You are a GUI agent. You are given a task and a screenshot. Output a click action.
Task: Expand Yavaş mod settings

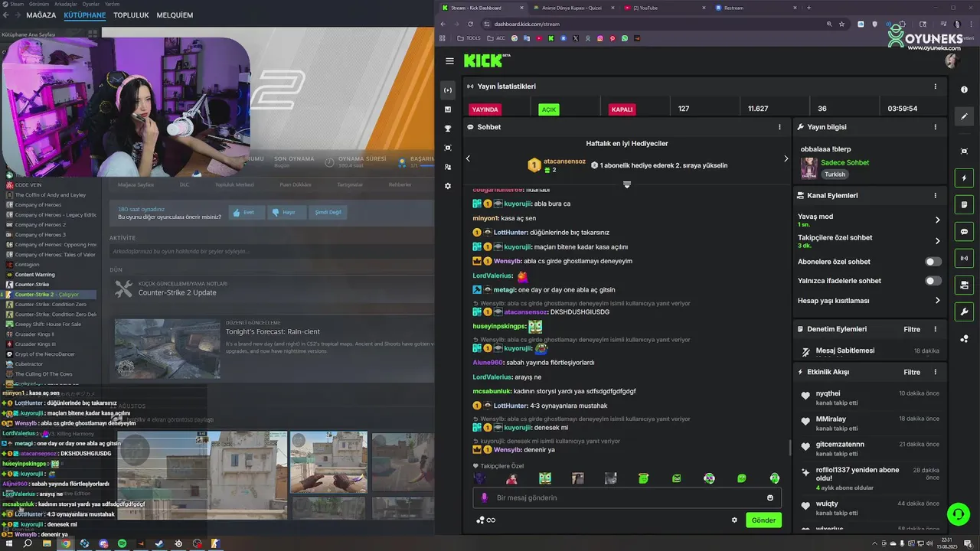[937, 220]
